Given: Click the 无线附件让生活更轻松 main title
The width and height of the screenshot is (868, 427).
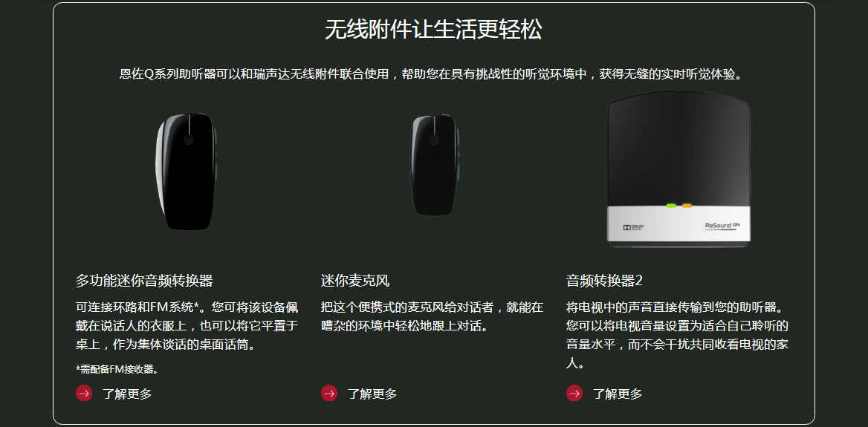Looking at the screenshot, I should click(x=433, y=30).
